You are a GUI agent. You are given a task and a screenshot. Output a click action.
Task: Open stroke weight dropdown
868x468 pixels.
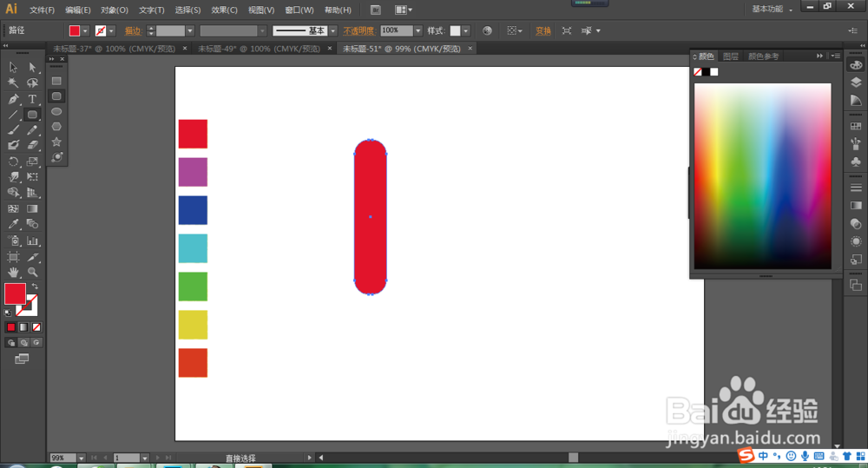pos(190,31)
